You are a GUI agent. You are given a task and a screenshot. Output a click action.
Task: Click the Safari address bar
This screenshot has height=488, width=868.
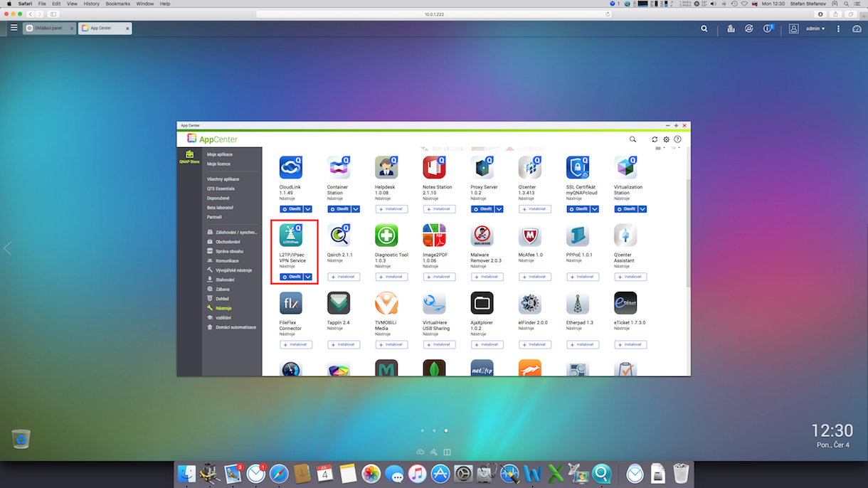pyautogui.click(x=434, y=14)
